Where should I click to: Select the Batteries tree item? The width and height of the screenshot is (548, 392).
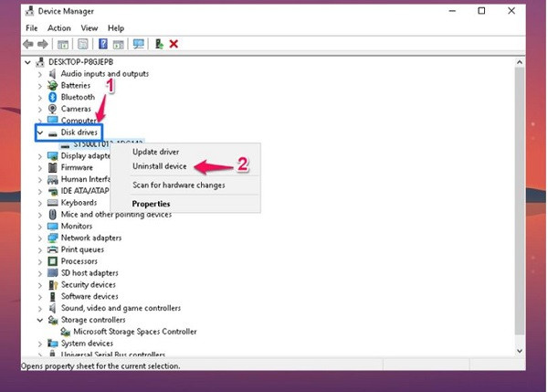pyautogui.click(x=76, y=85)
